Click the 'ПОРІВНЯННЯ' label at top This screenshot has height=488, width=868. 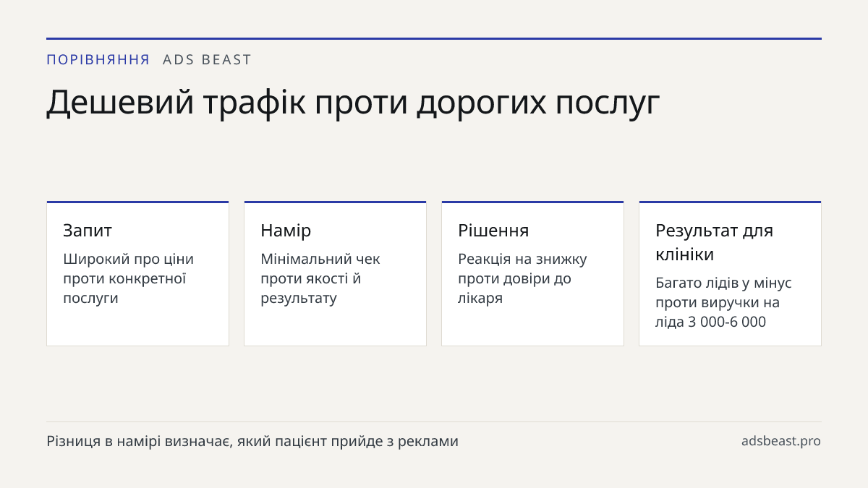pyautogui.click(x=98, y=60)
